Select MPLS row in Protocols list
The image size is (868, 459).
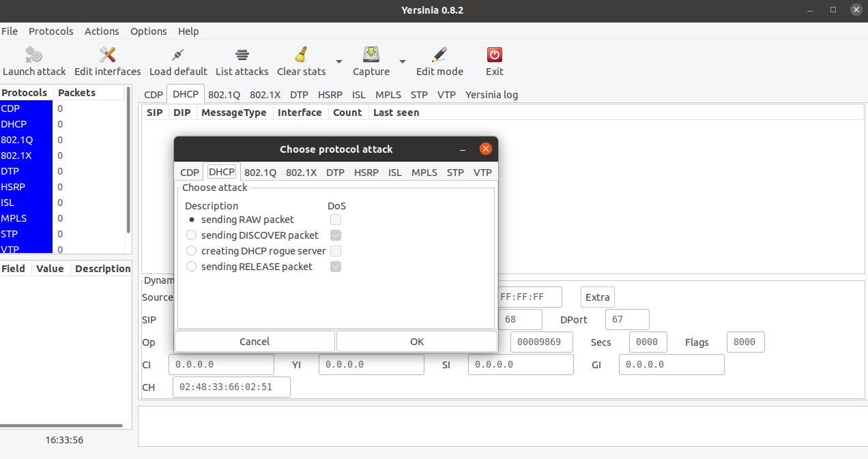(61, 218)
